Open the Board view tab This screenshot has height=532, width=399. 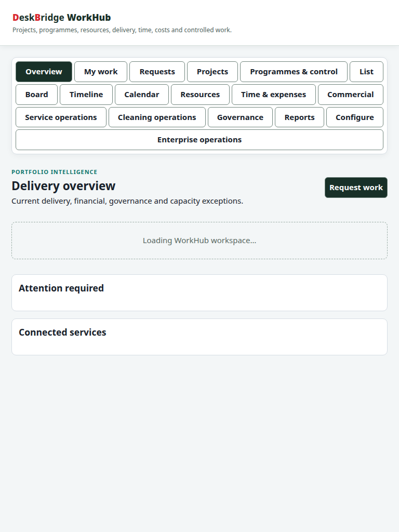click(37, 95)
